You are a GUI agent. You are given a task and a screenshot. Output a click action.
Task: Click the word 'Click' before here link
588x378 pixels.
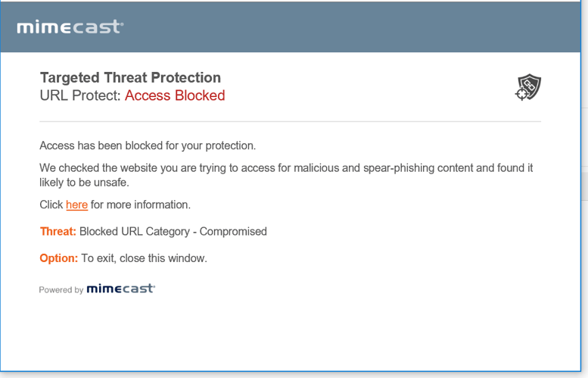[x=51, y=205]
